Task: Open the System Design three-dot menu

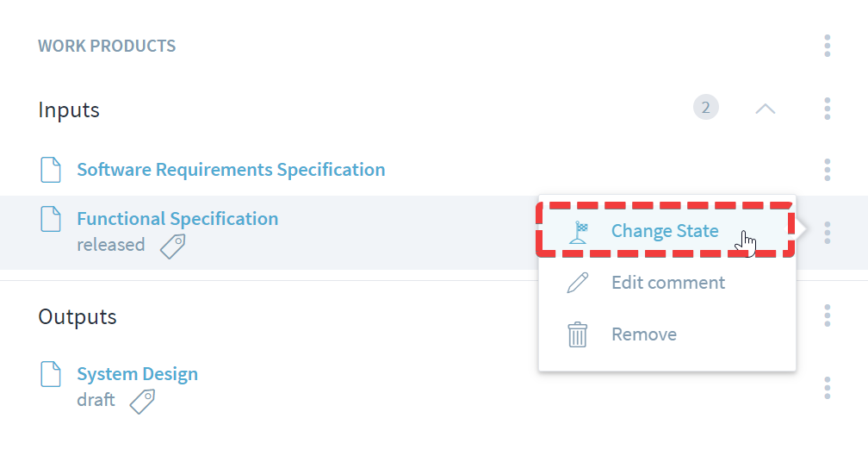Action: point(827,388)
